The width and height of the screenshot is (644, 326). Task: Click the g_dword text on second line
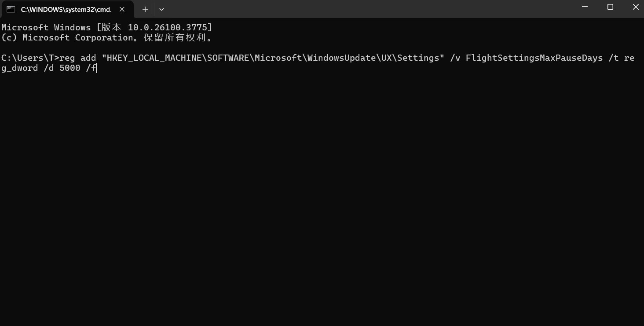pyautogui.click(x=20, y=68)
